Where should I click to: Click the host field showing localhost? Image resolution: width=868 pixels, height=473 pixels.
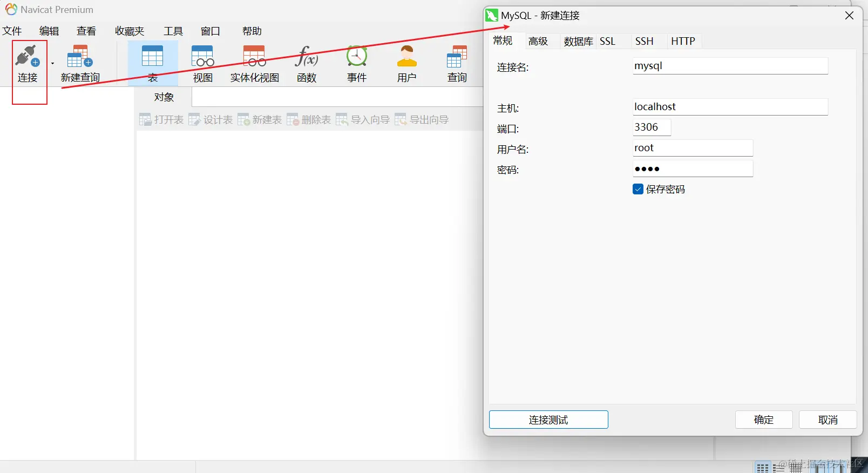coord(730,107)
